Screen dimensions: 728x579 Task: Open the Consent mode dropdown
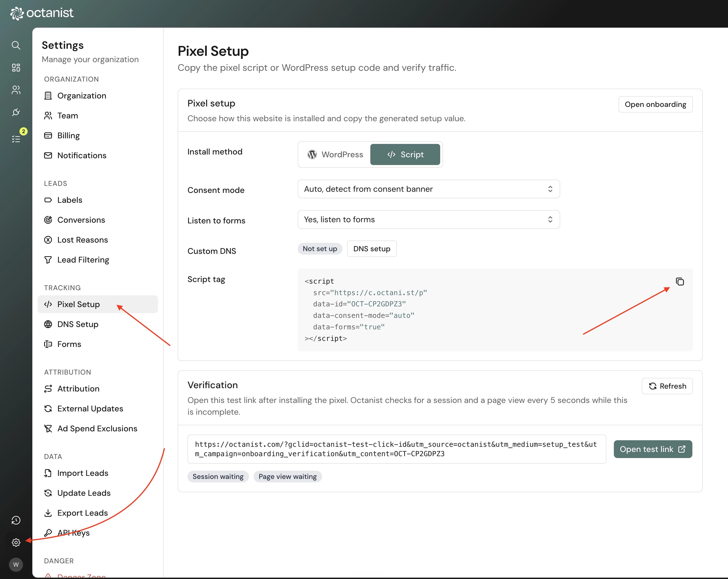pyautogui.click(x=428, y=189)
